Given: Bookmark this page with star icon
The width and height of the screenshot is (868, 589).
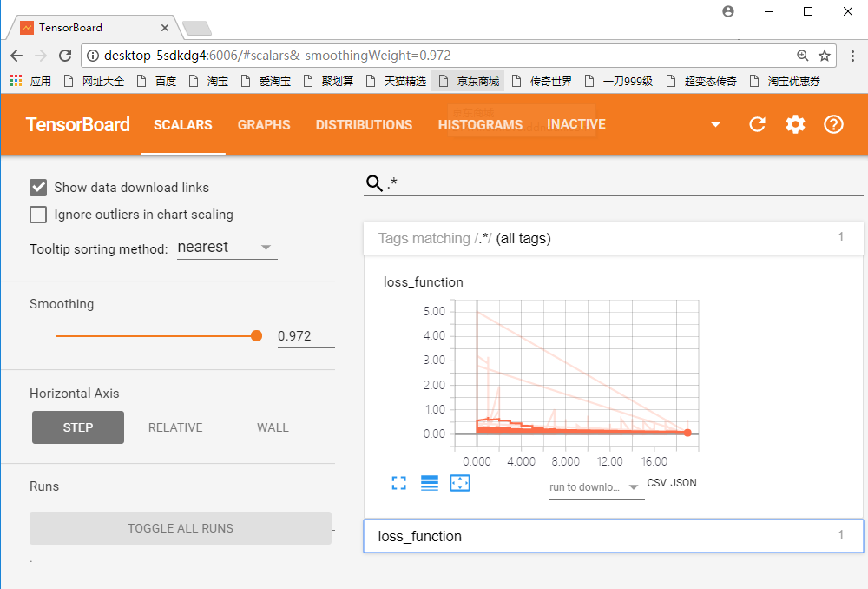Looking at the screenshot, I should point(825,56).
